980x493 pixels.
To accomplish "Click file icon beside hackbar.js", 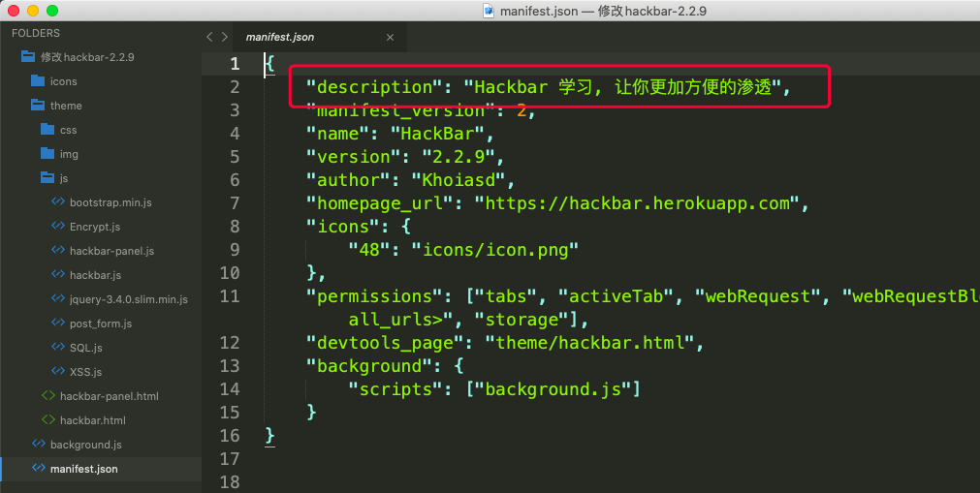I will click(57, 274).
